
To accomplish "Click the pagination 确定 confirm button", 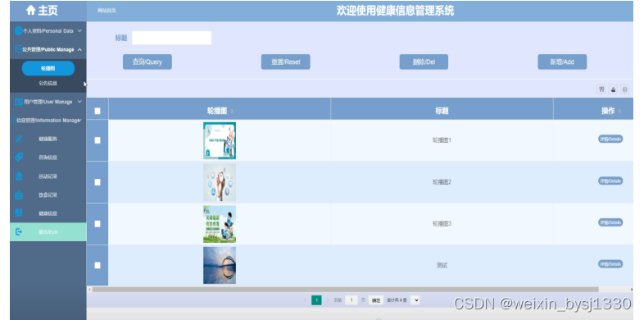I will point(376,300).
